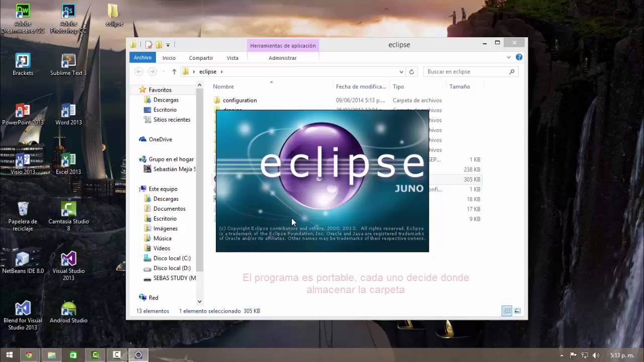The image size is (644, 362).
Task: Switch to the Inicio ribbon tab
Action: coord(169,58)
